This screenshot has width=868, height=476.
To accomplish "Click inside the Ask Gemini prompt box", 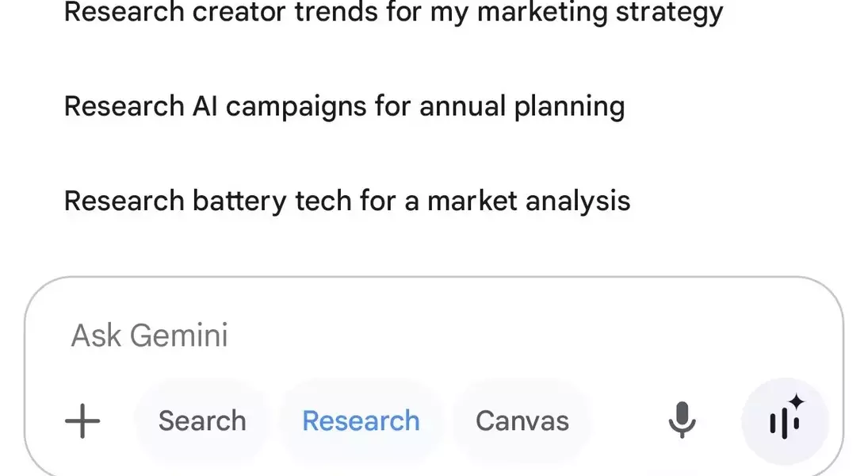I will pyautogui.click(x=434, y=336).
